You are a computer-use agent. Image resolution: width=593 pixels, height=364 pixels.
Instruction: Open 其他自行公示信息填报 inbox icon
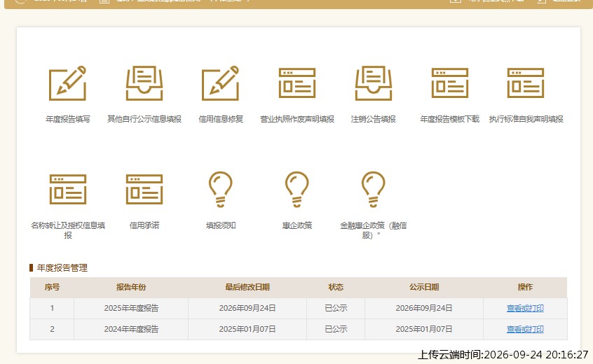(x=144, y=83)
